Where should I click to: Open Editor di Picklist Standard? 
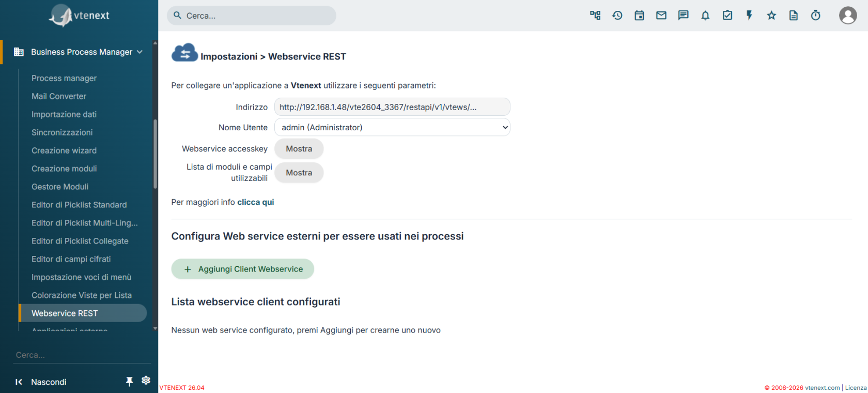(x=79, y=205)
